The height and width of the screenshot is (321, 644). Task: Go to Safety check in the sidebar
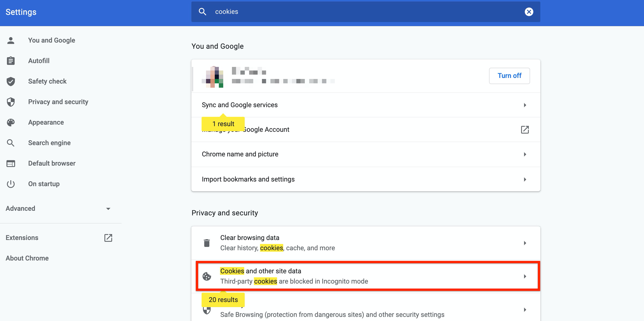point(47,81)
